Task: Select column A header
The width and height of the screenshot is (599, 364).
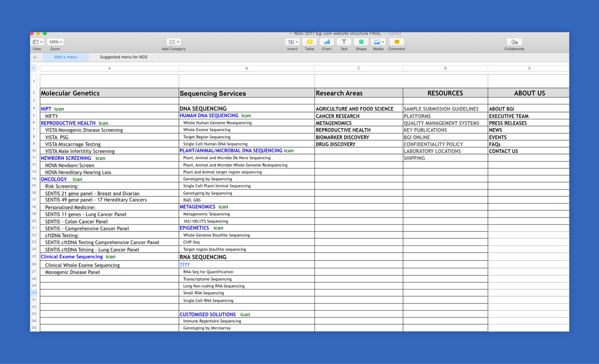Action: tap(109, 68)
